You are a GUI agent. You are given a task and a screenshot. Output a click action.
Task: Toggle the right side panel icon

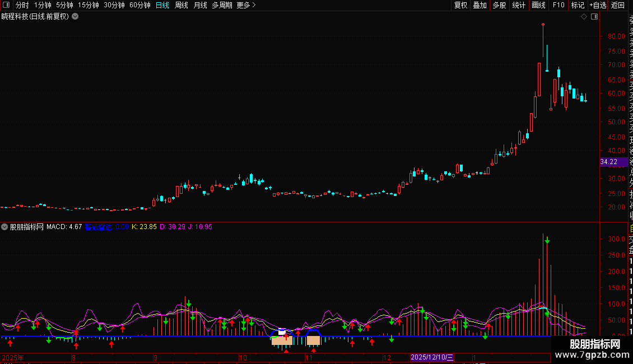coord(594,17)
